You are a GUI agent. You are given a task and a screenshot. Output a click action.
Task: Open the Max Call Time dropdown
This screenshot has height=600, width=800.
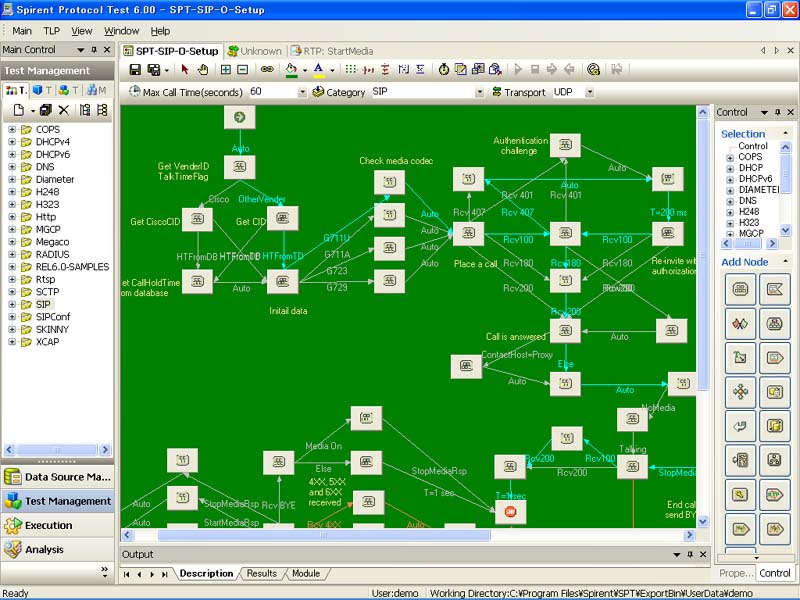[x=302, y=92]
